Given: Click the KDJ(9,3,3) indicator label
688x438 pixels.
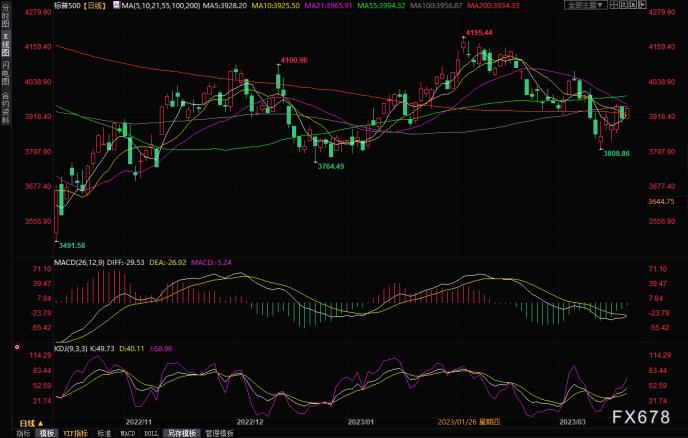Looking at the screenshot, I should point(71,348).
